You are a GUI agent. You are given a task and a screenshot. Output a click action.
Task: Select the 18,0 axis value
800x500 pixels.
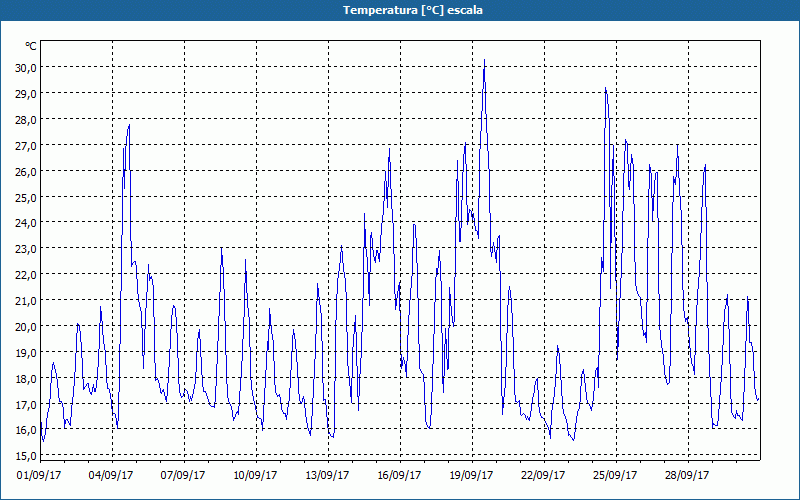pos(26,378)
